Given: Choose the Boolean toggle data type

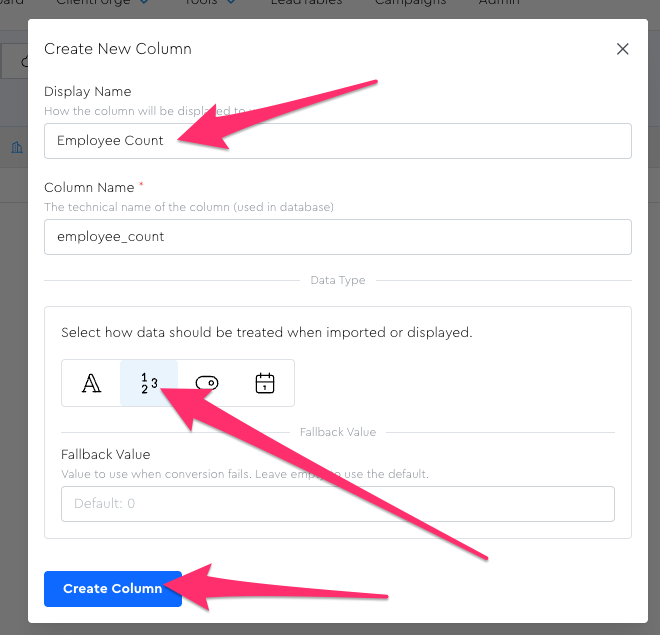Looking at the screenshot, I should click(207, 383).
